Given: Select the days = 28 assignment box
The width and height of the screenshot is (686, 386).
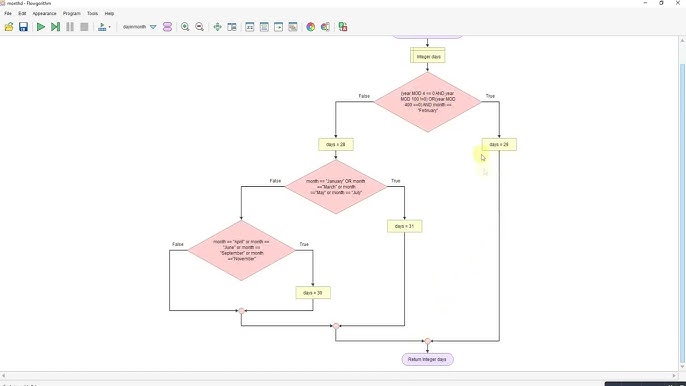Looking at the screenshot, I should point(336,144).
